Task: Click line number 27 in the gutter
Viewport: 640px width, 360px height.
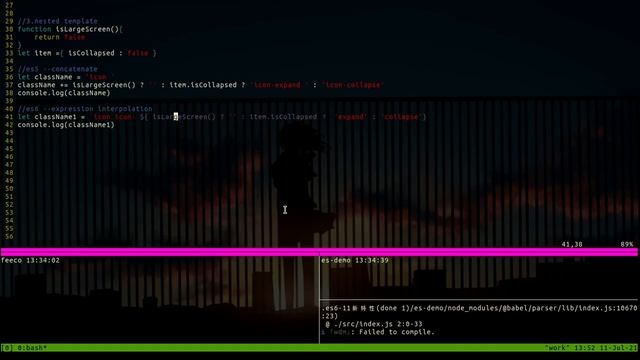Action: [9, 5]
